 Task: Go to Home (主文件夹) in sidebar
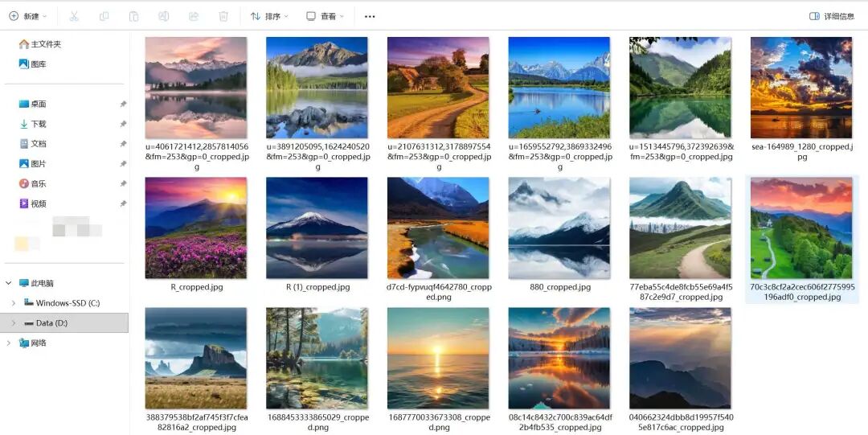pos(40,44)
